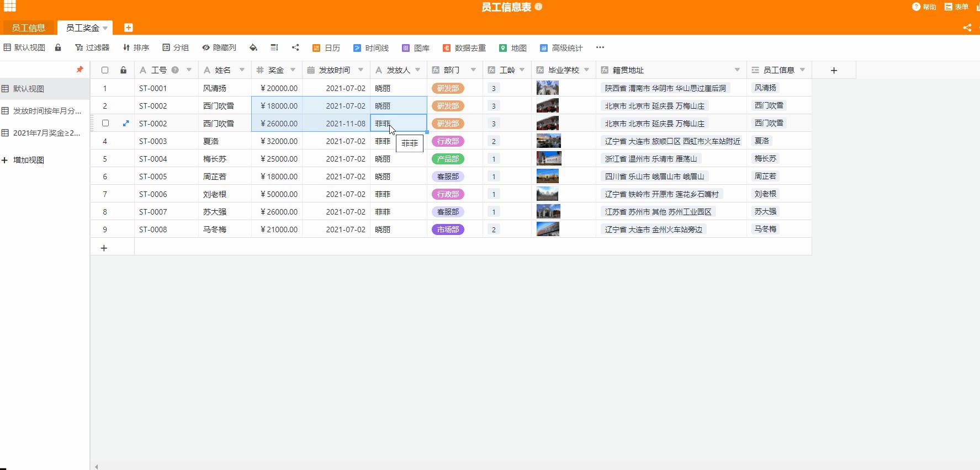Viewport: 980px width, 470px height.
Task: Click the pin icon on the views sidebar
Action: 80,70
